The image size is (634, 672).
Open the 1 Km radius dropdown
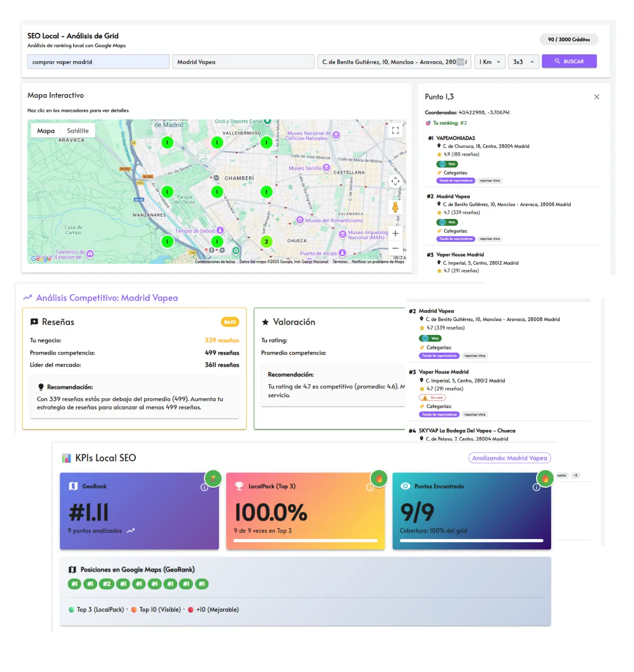tap(490, 62)
